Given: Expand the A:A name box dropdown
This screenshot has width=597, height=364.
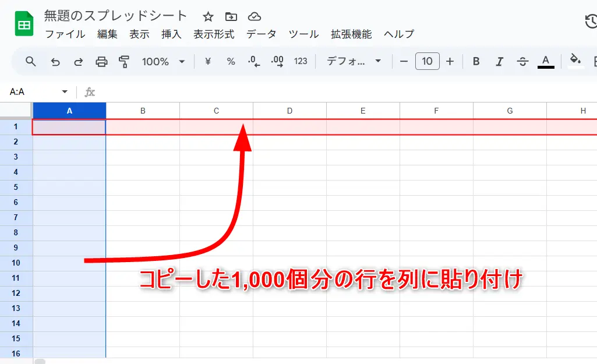Looking at the screenshot, I should point(65,92).
